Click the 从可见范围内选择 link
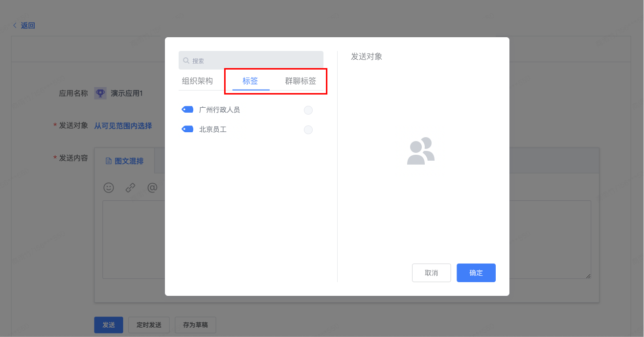644x337 pixels. pos(123,126)
